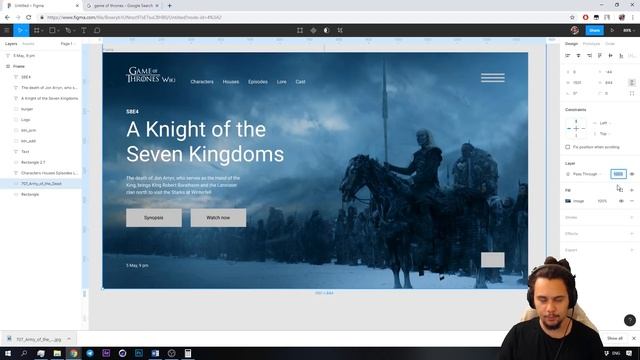Open the Pass Through blend mode dropdown

coord(587,174)
